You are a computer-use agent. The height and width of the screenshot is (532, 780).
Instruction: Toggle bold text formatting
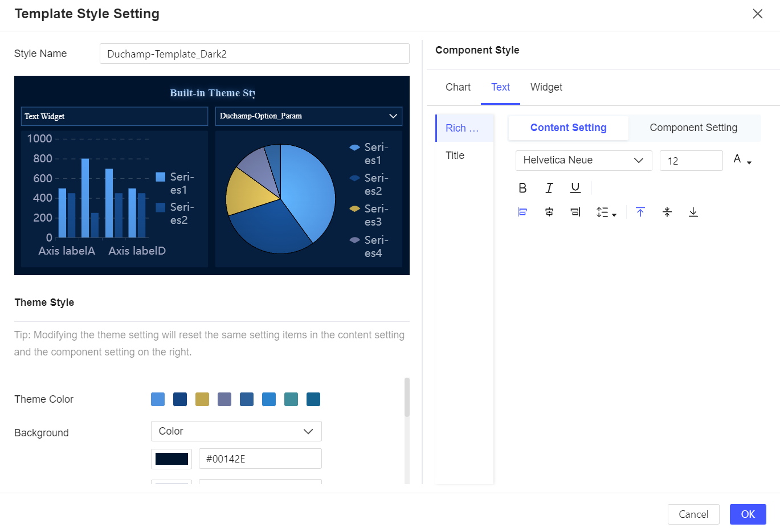point(522,188)
